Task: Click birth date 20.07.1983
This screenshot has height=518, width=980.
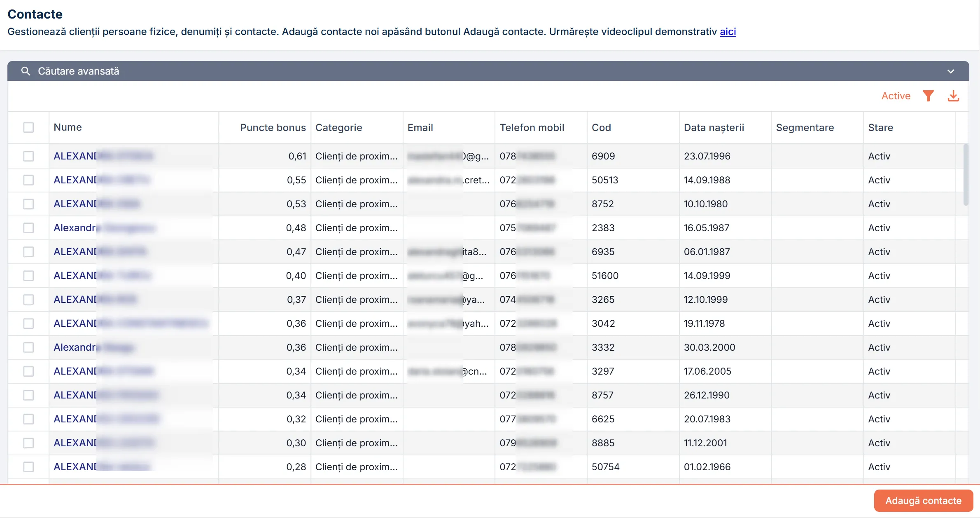Action: tap(707, 419)
